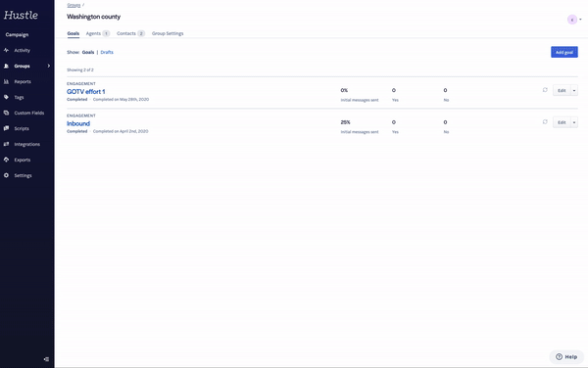Open Integrations in the sidebar
The height and width of the screenshot is (368, 588).
coord(27,144)
